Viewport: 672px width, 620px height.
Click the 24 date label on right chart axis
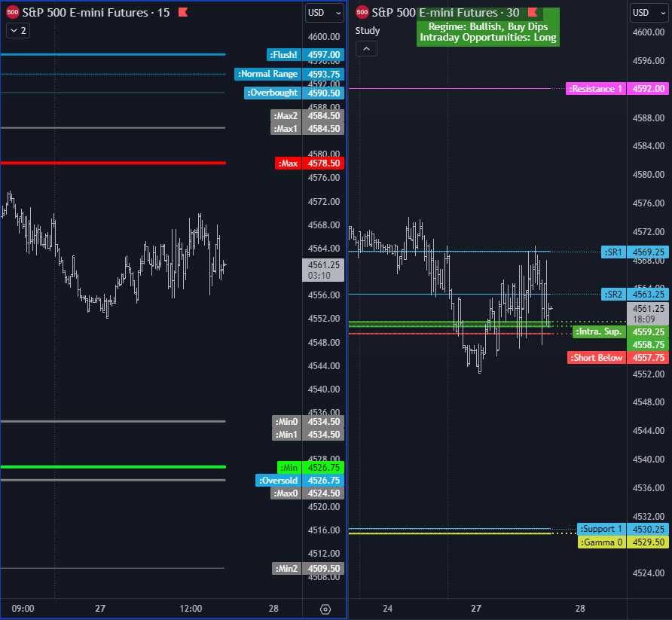387,609
